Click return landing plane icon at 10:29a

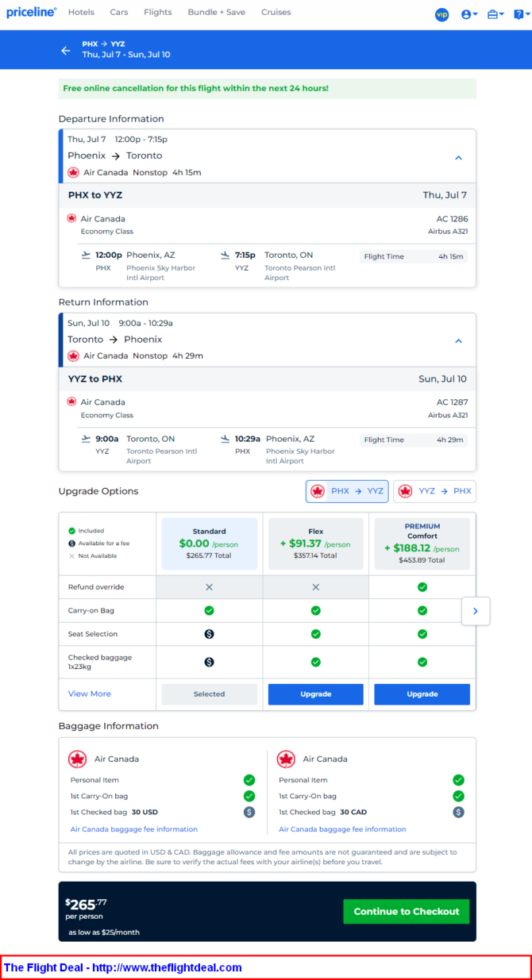[226, 438]
